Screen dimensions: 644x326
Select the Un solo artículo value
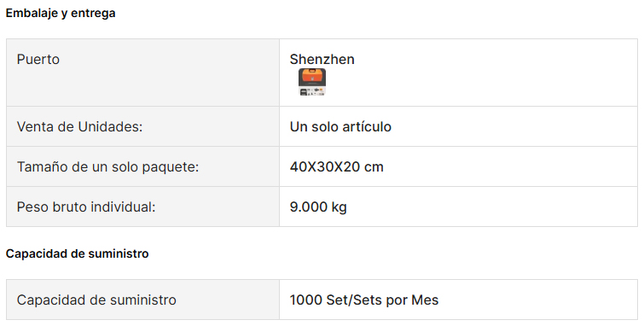340,126
